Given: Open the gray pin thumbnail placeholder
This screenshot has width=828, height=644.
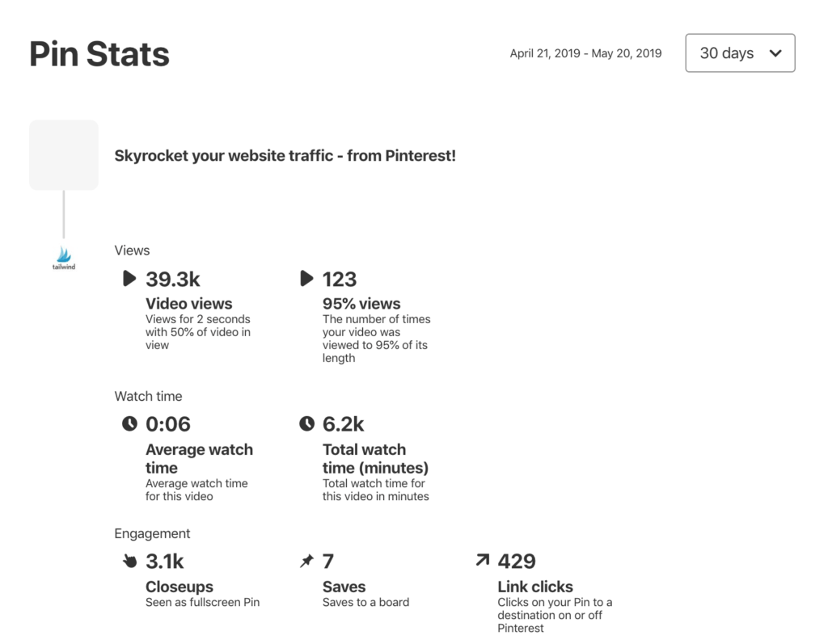Looking at the screenshot, I should tap(64, 155).
